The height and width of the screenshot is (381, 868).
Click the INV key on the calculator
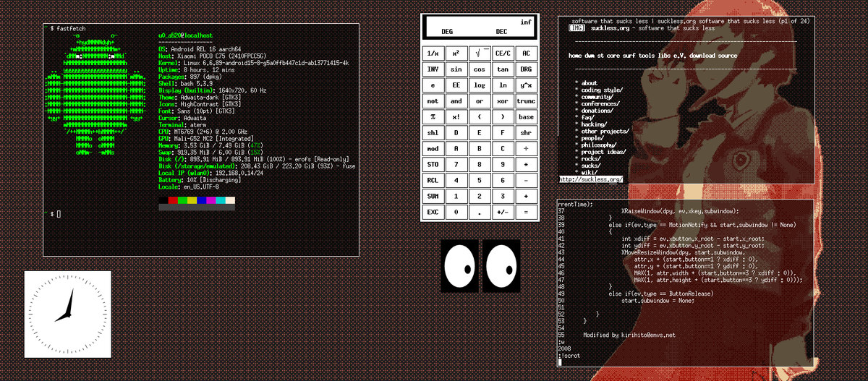coord(433,69)
